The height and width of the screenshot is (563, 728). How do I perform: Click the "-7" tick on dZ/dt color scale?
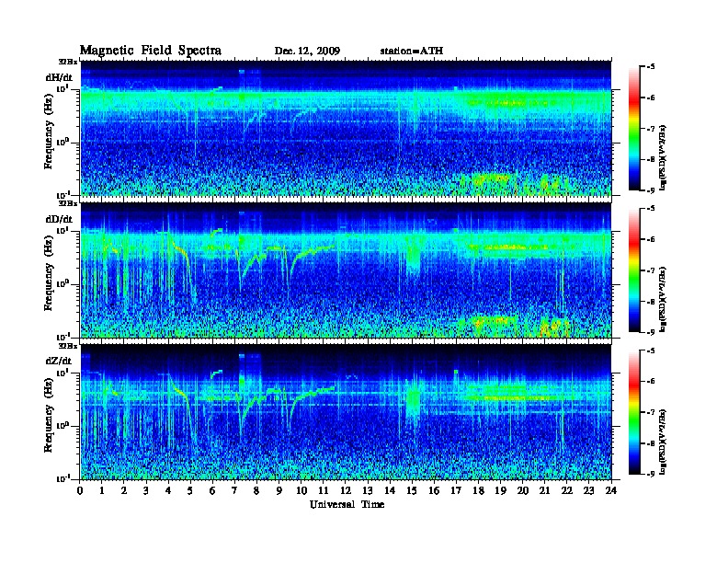tap(651, 412)
